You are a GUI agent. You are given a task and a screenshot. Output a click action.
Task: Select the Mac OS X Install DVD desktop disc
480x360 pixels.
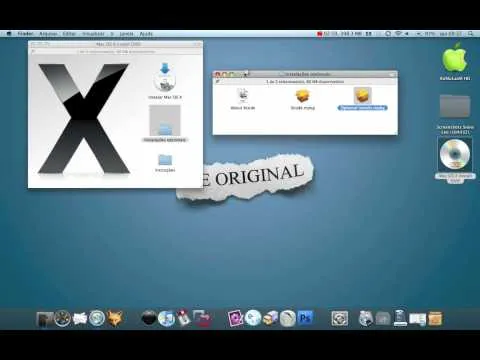click(455, 161)
